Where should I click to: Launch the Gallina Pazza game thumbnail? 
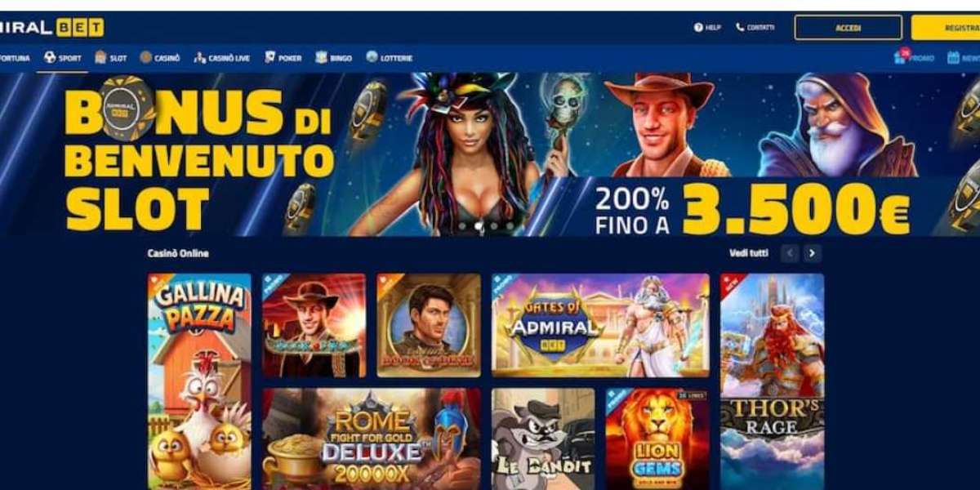[x=199, y=381]
